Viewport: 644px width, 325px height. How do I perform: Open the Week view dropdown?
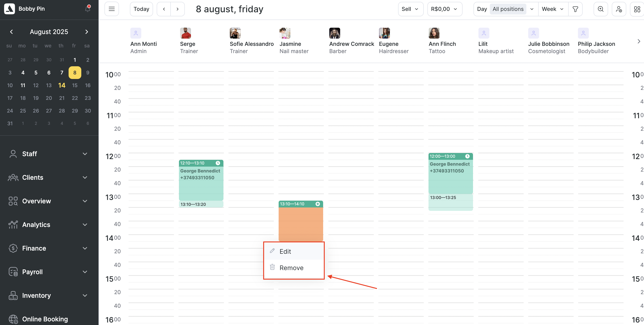pos(553,9)
